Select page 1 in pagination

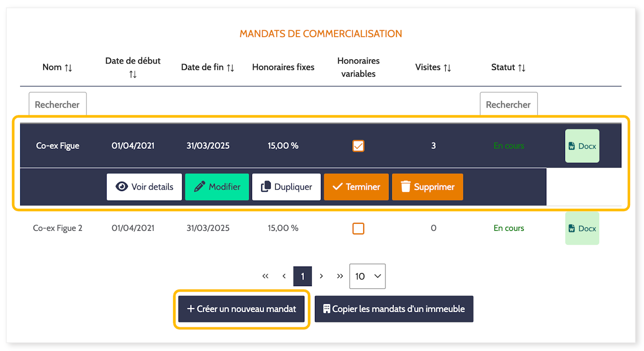click(302, 276)
